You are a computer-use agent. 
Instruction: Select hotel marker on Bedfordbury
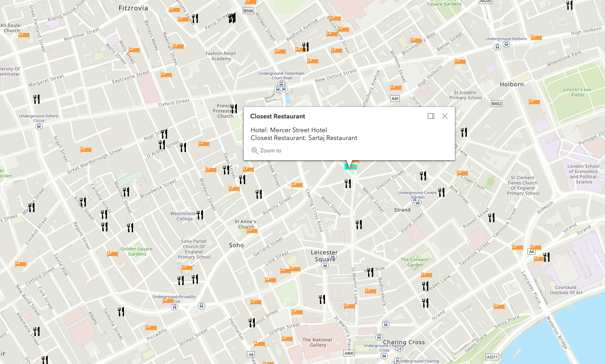tap(370, 291)
